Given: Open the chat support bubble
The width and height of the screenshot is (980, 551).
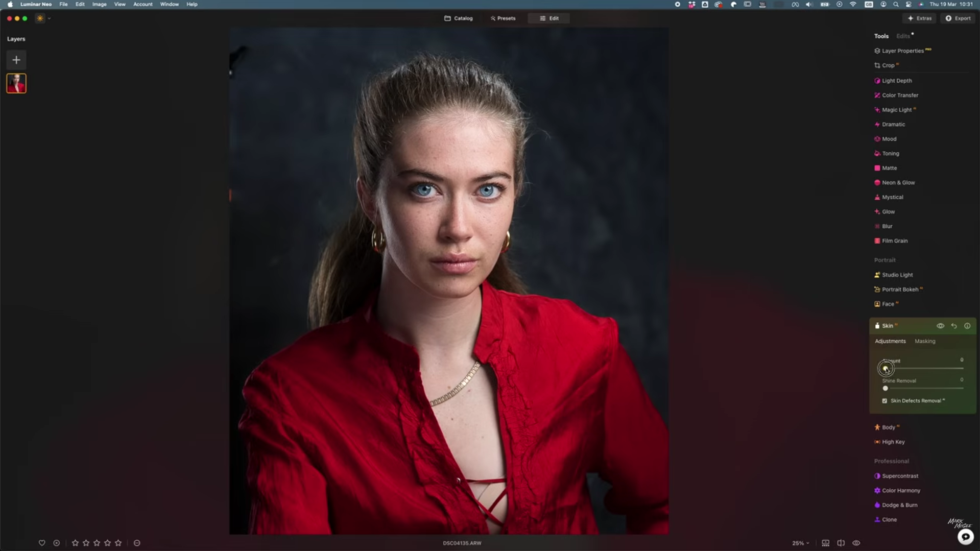Looking at the screenshot, I should pos(965,537).
